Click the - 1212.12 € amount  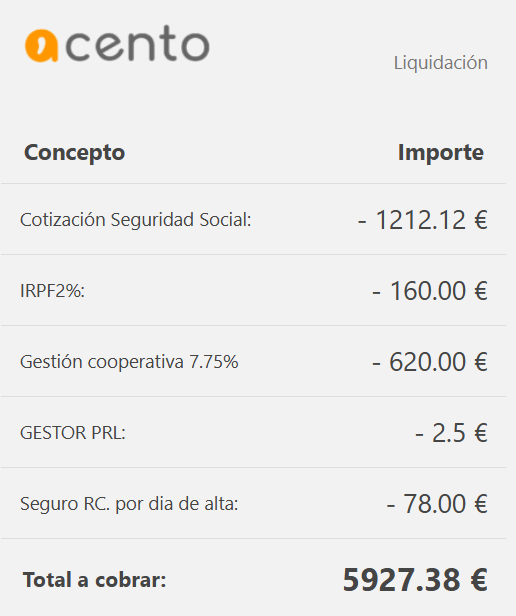point(422,220)
